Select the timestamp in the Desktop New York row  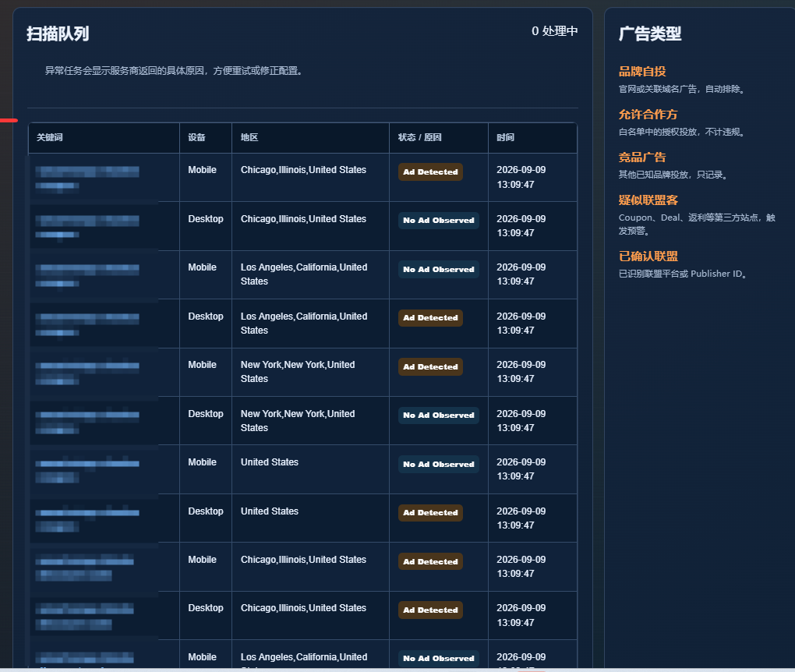coord(521,420)
